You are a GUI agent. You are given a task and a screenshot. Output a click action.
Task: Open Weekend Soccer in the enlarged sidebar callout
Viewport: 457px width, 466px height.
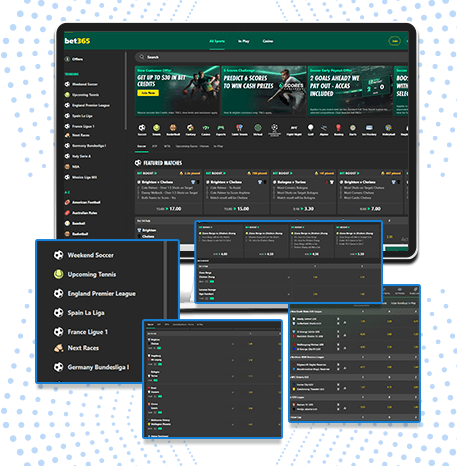pyautogui.click(x=91, y=255)
